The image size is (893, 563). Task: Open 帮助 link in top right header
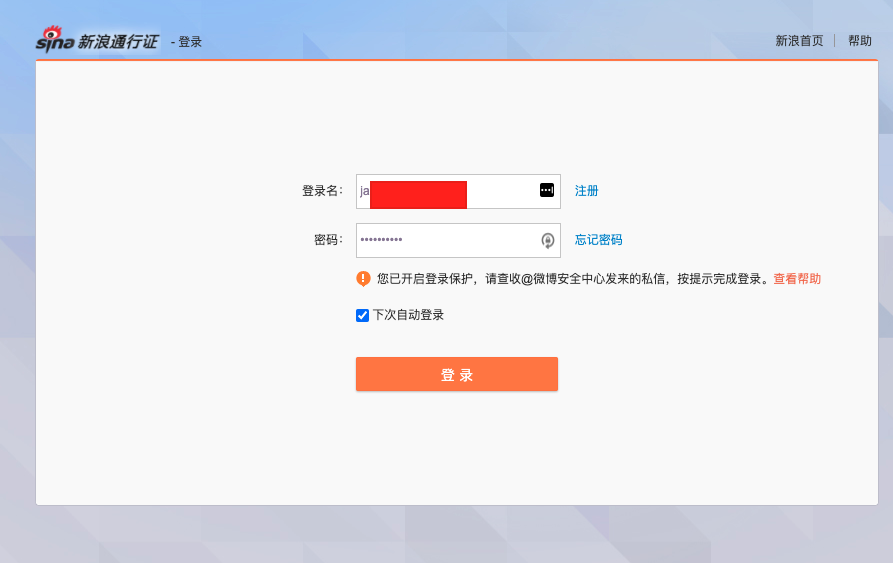tap(859, 41)
